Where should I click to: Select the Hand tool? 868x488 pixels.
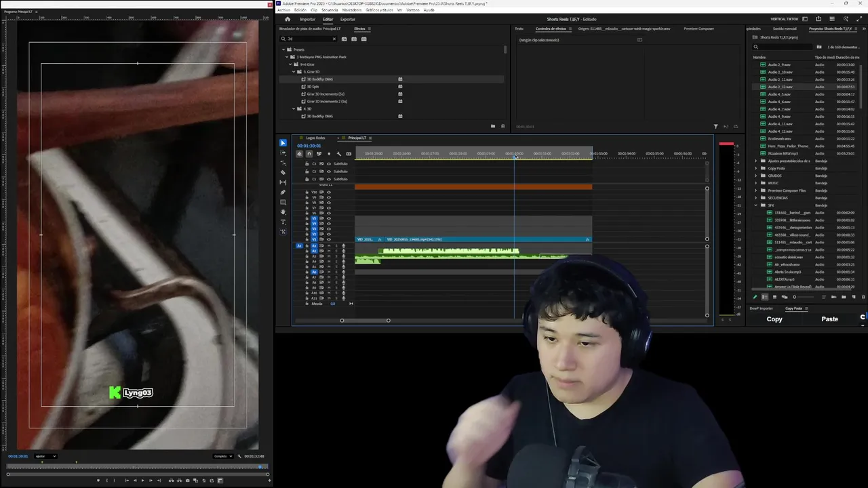click(283, 212)
